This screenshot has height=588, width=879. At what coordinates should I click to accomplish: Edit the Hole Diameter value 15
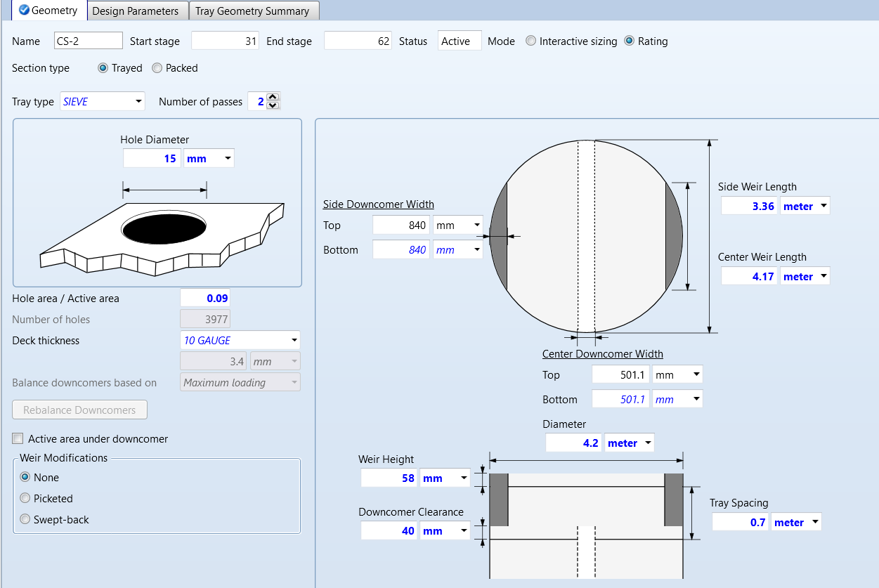[x=152, y=159]
